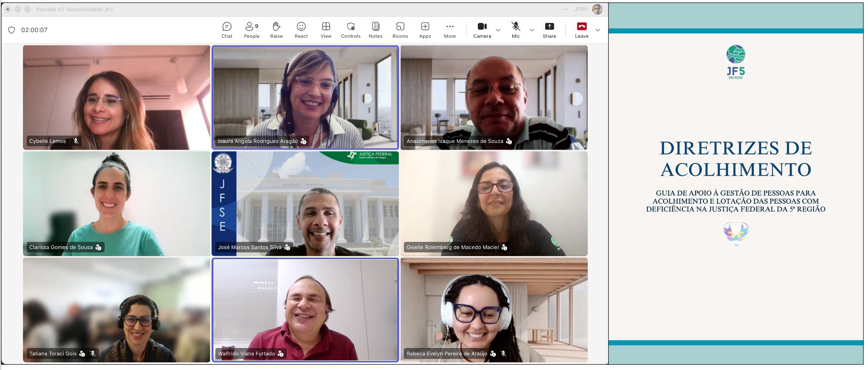Select Walfrido Viana Furtado's video tile
The height and width of the screenshot is (370, 868).
pyautogui.click(x=306, y=310)
